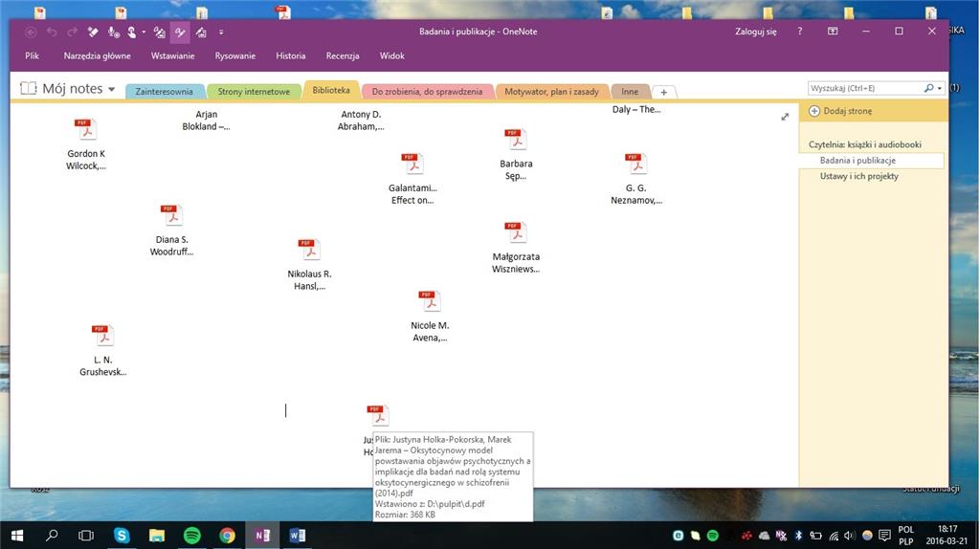
Task: Click the highlighted pen drawing icon in toolbar
Action: pyautogui.click(x=180, y=32)
